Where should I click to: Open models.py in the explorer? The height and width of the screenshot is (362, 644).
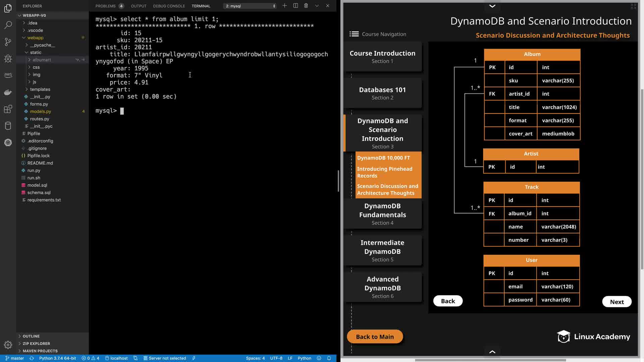click(41, 111)
